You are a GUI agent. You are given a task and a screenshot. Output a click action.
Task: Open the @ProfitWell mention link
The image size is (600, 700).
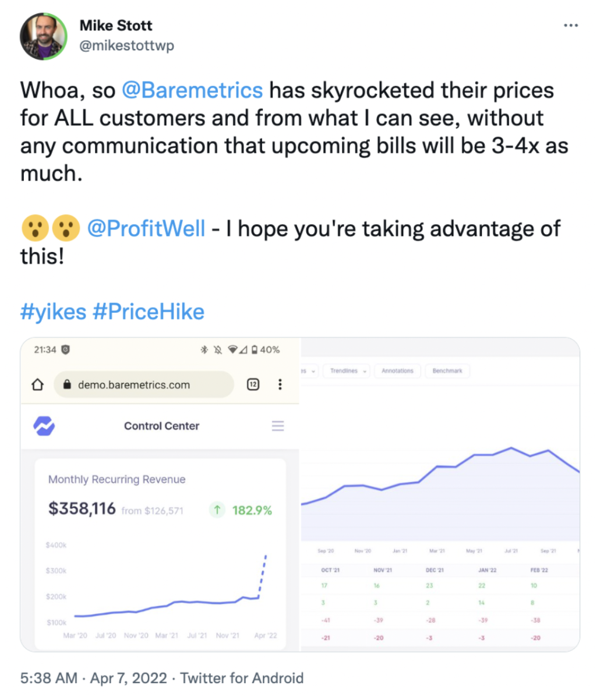(x=146, y=228)
